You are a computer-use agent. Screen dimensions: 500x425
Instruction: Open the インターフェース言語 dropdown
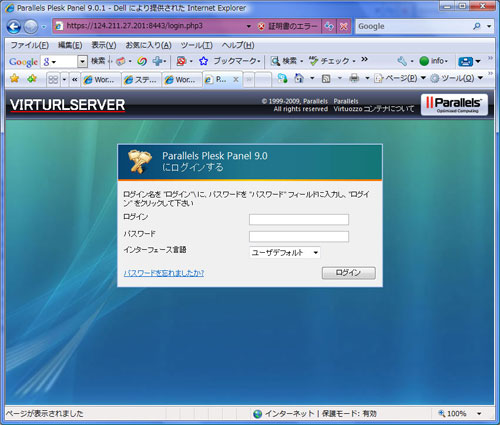tap(285, 252)
